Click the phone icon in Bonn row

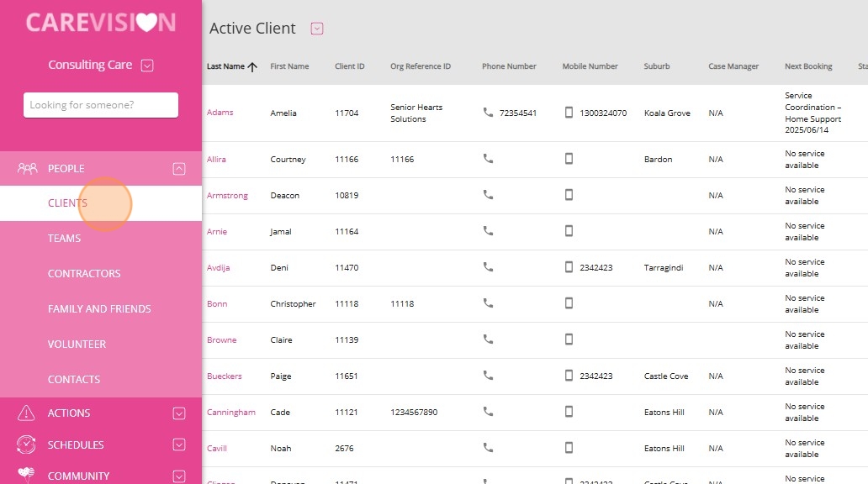coord(488,303)
